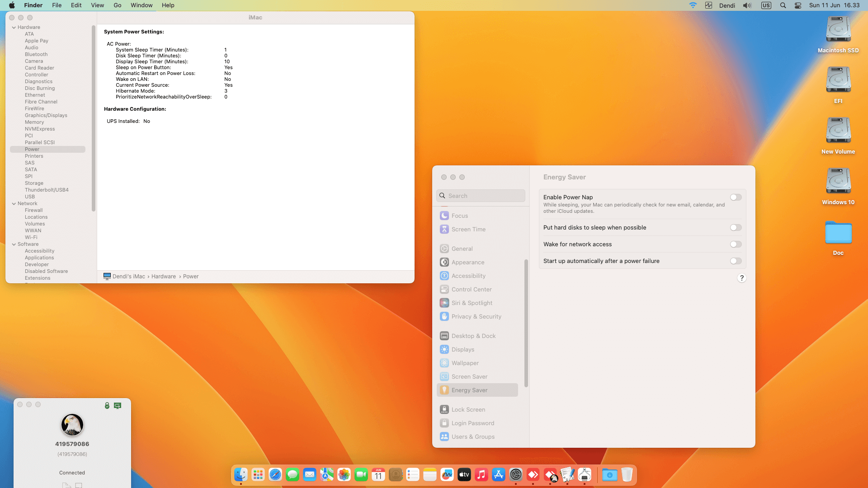
Task: Collapse the Software section in System Information
Action: [14, 244]
